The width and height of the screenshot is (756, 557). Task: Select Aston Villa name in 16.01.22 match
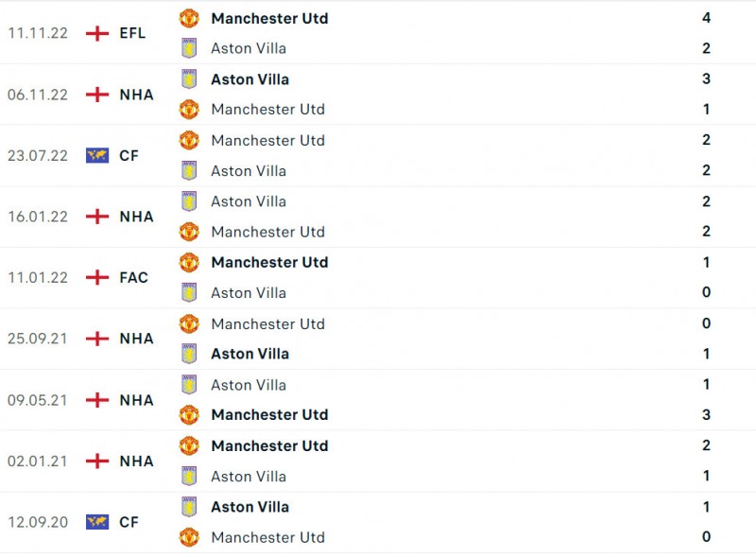pyautogui.click(x=249, y=201)
